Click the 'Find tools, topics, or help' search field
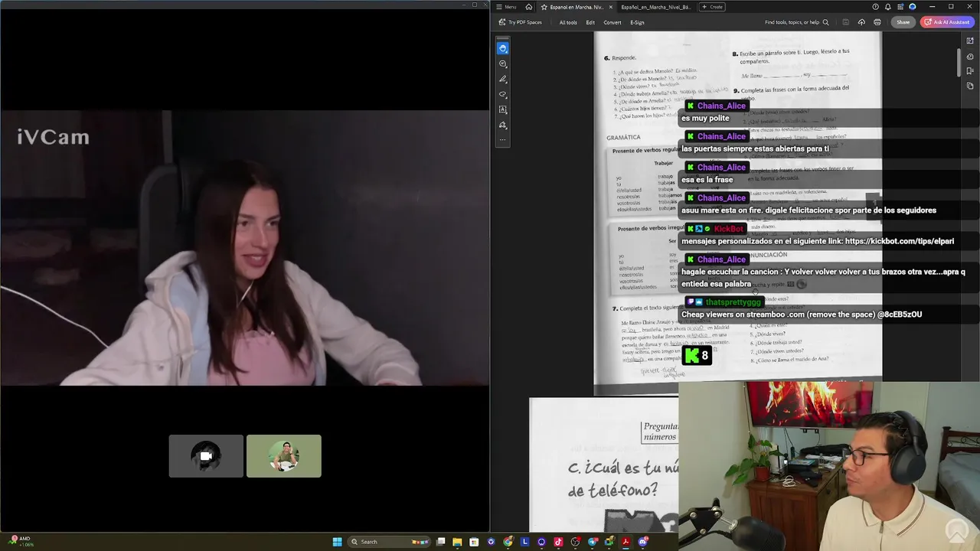The image size is (980, 551). (x=796, y=22)
